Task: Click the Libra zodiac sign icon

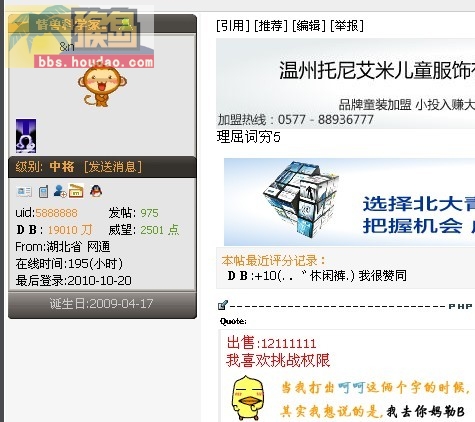Action: 26,136
